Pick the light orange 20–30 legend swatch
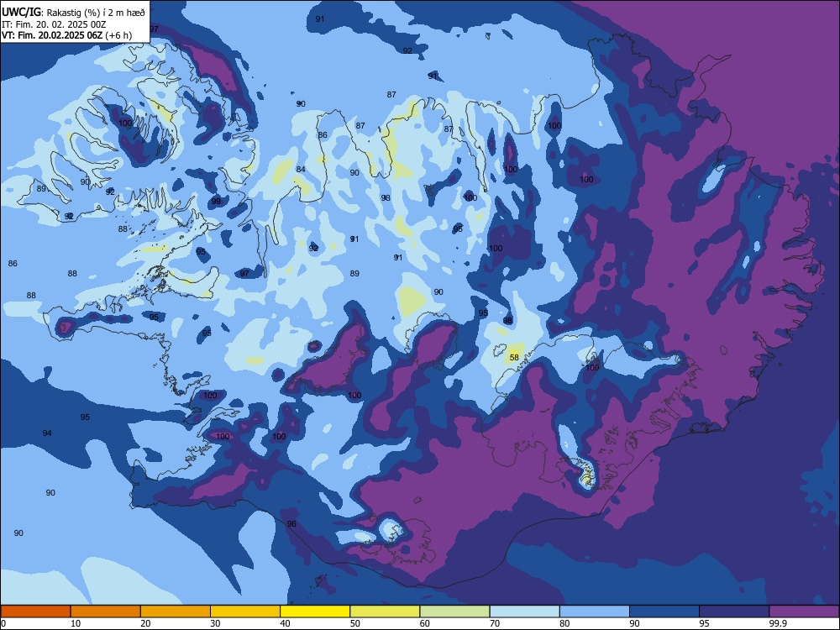 click(176, 612)
